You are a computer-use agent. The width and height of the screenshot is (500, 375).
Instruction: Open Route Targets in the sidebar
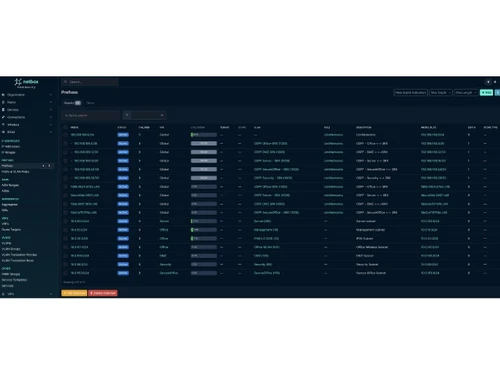[11, 229]
